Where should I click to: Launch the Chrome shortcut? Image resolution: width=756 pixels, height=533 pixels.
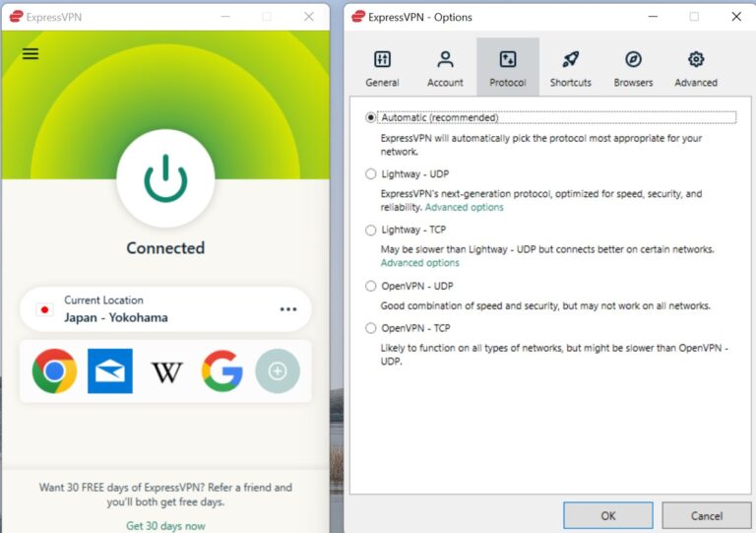coord(54,370)
